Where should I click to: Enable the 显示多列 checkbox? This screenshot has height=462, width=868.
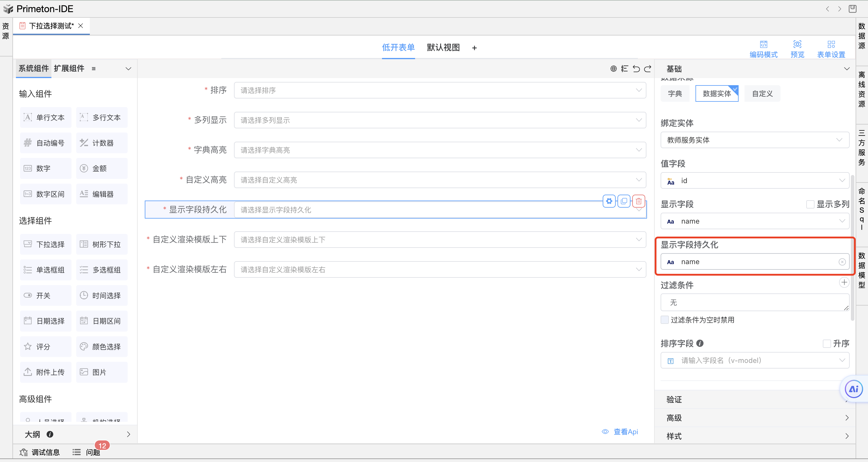point(810,204)
